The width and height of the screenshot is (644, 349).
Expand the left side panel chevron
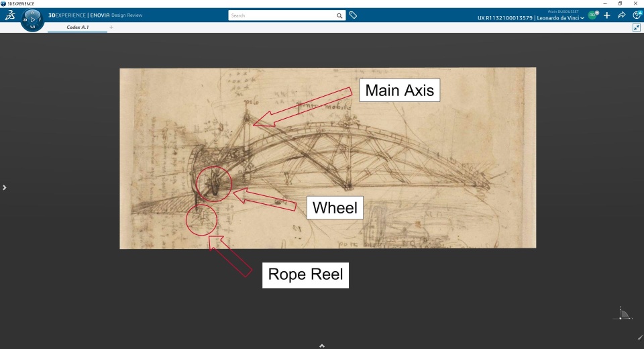5,187
